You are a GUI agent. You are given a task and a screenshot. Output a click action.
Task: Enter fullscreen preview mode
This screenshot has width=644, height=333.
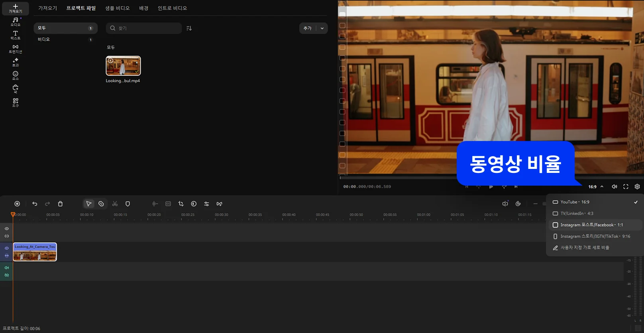[x=626, y=187]
